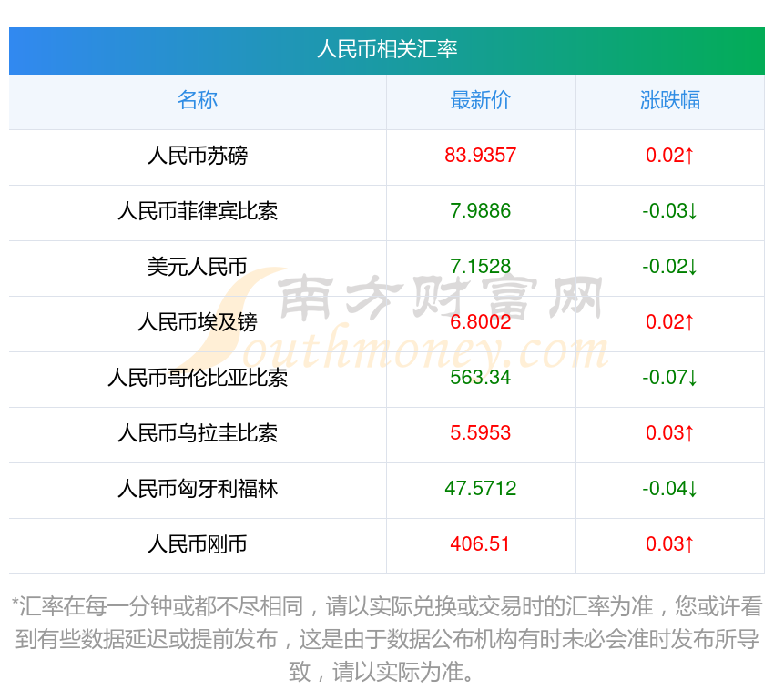Click the 47.5712 price value
Viewport: 774px width, 700px height.
coord(481,489)
